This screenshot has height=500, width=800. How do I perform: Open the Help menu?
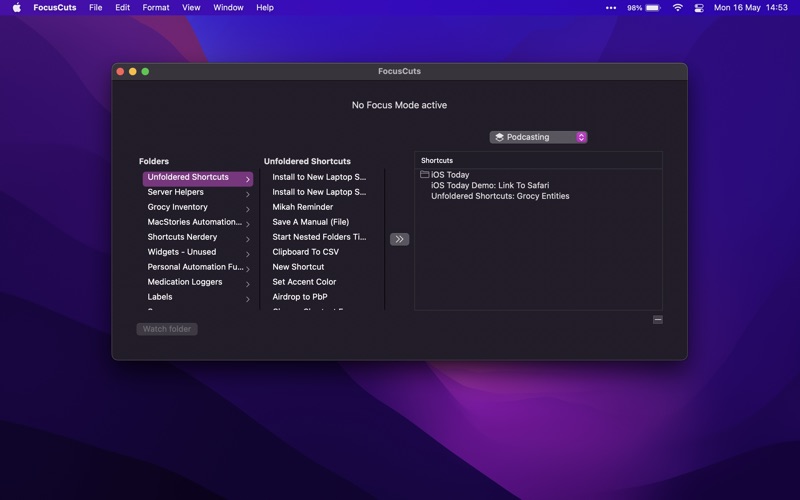click(265, 8)
